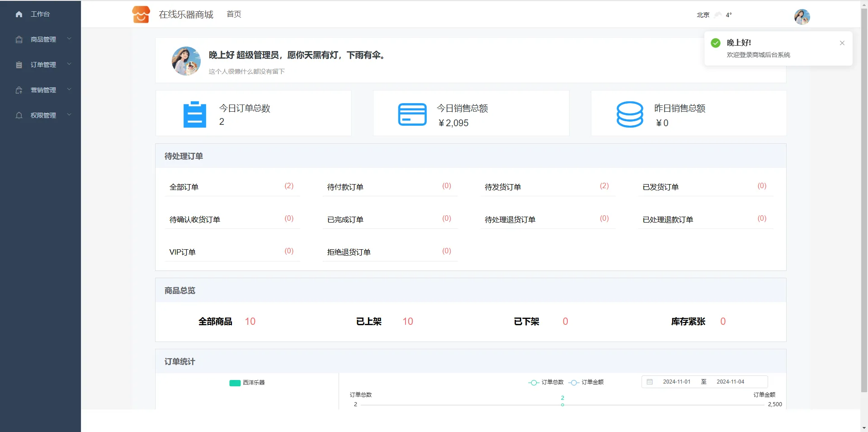Toggle the 订单总数 chart legend series
Image resolution: width=868 pixels, height=432 pixels.
(546, 382)
